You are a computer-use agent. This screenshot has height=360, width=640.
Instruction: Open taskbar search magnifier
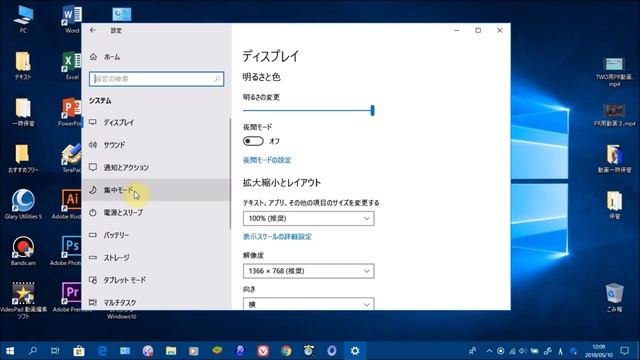(x=33, y=351)
